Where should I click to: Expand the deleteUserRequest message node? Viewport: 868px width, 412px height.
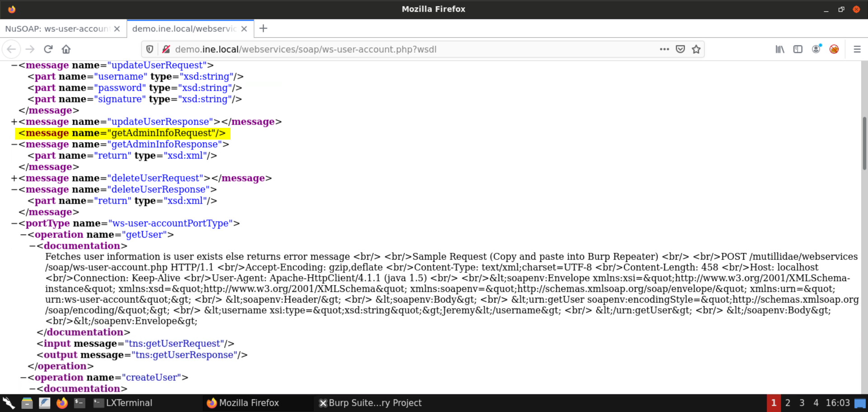(14, 178)
